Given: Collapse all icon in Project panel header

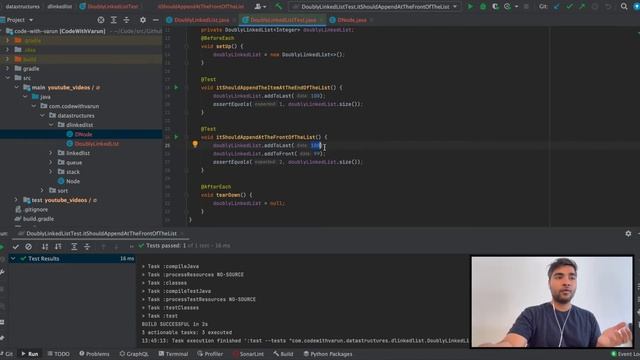Looking at the screenshot, I should (126, 20).
